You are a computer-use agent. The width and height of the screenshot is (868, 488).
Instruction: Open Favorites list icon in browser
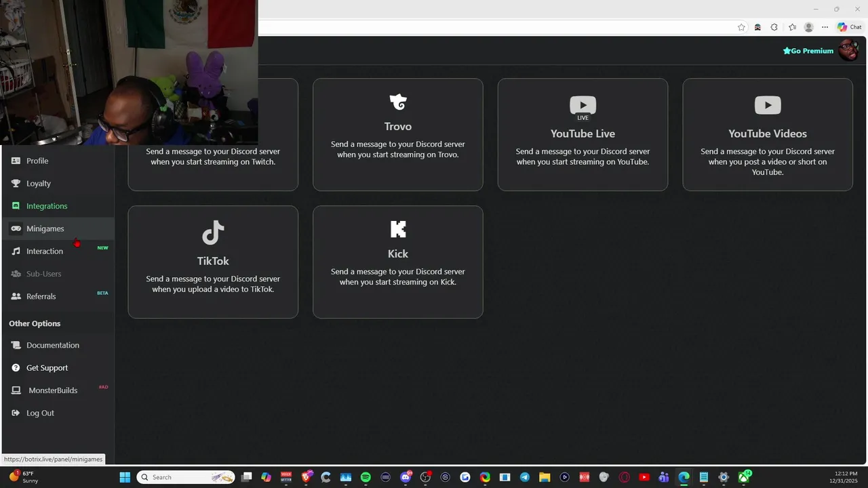point(792,27)
